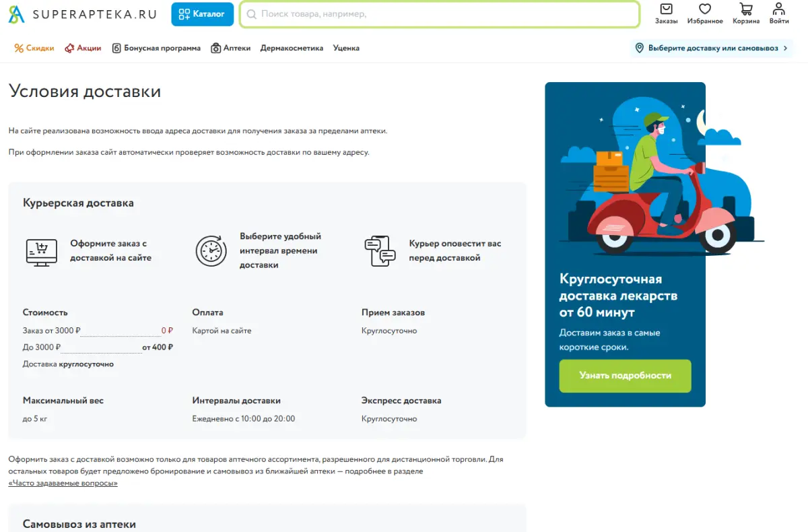Open the Каталог menu button
808x532 pixels.
202,14
